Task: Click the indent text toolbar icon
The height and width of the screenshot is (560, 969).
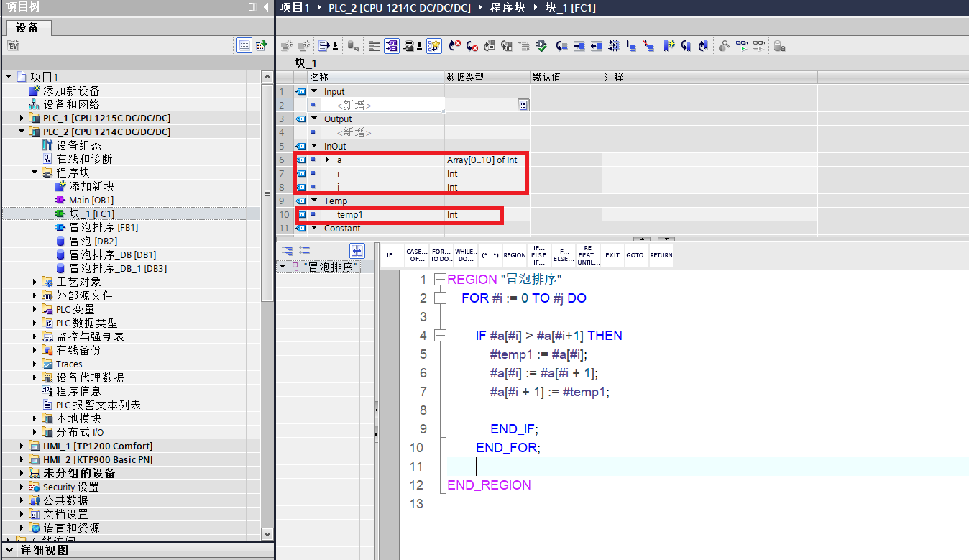Action: [x=579, y=45]
